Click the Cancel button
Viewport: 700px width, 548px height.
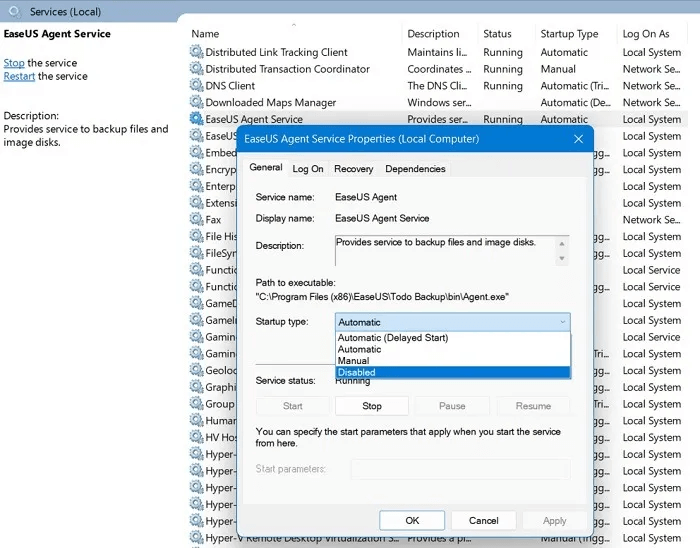coord(484,520)
